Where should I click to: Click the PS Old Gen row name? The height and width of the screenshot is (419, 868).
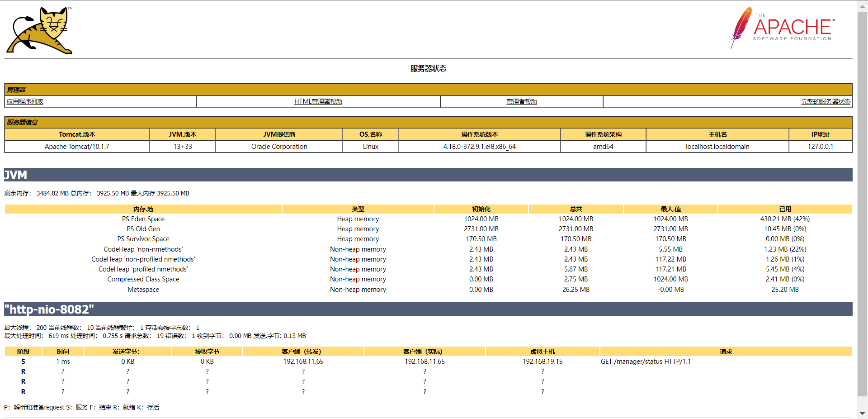143,229
